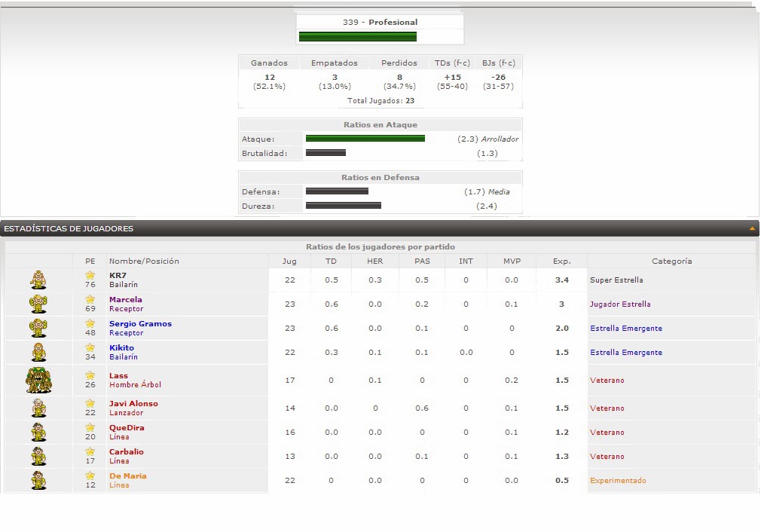Click the star above Marcela's 69 PE
This screenshot has height=532, width=761.
pos(90,299)
